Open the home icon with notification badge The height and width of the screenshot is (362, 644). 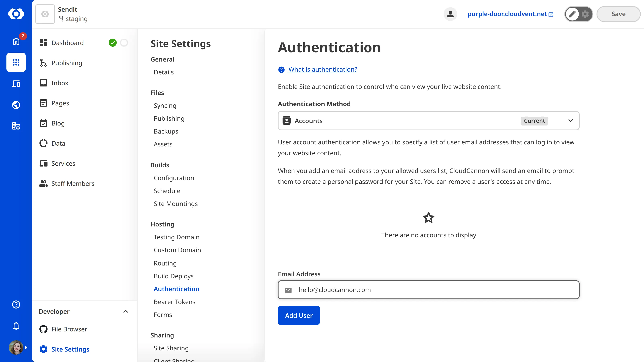(x=16, y=41)
